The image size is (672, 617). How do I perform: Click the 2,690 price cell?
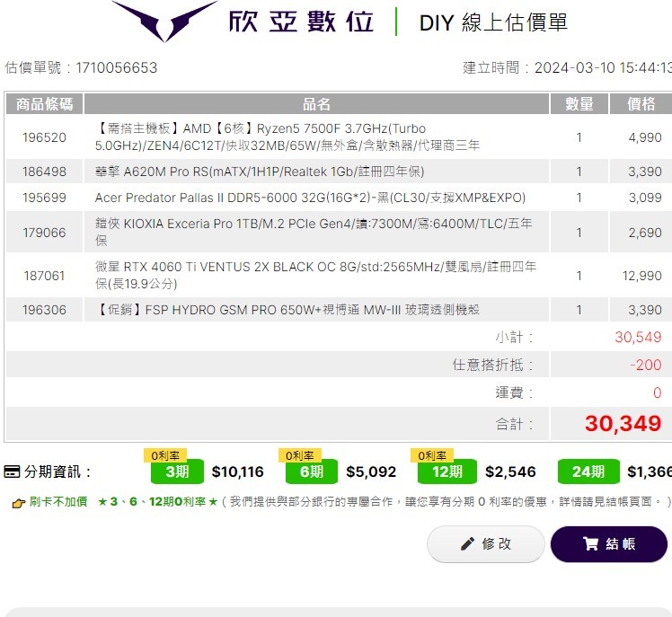(x=645, y=233)
